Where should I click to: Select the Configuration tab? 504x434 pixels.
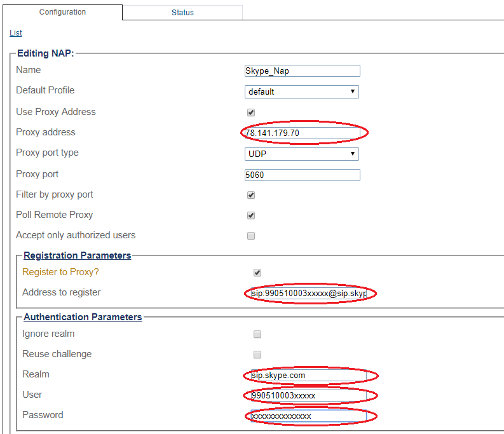[62, 12]
